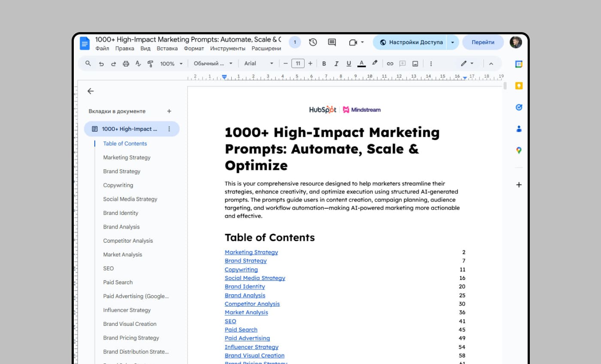Viewport: 601px width, 364px height.
Task: Open the Формат menu
Action: 194,48
